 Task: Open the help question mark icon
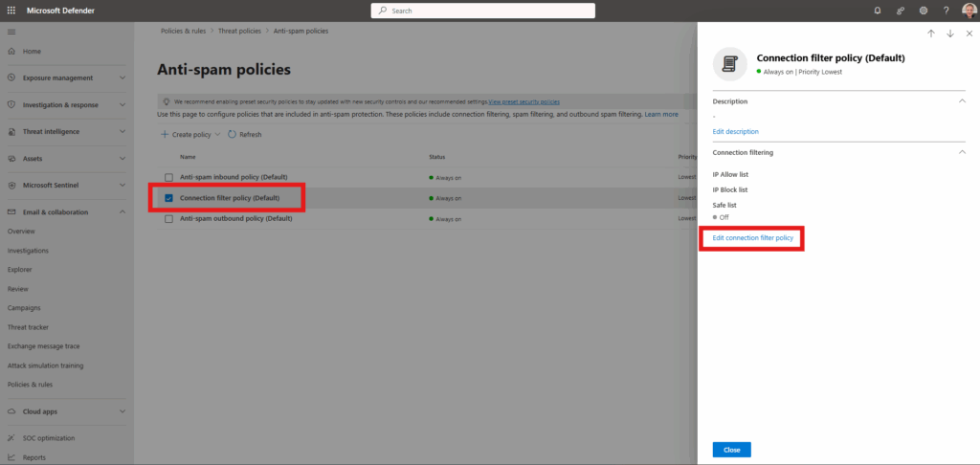946,11
